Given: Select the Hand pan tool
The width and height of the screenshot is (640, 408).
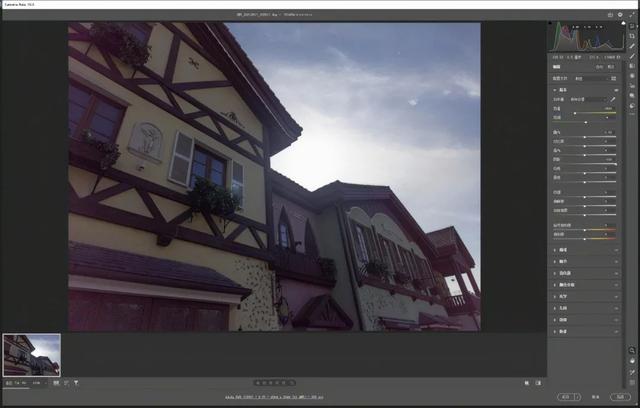Looking at the screenshot, I should tap(632, 360).
